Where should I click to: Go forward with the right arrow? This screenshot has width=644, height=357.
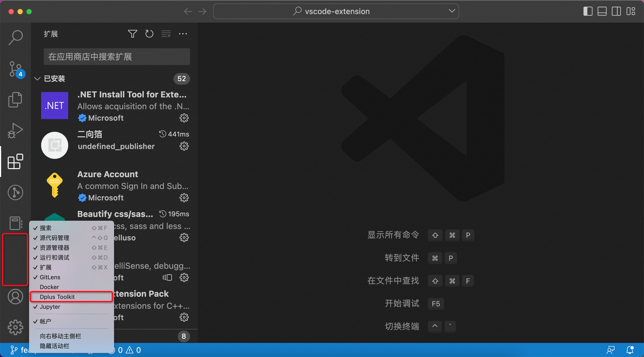[x=202, y=11]
